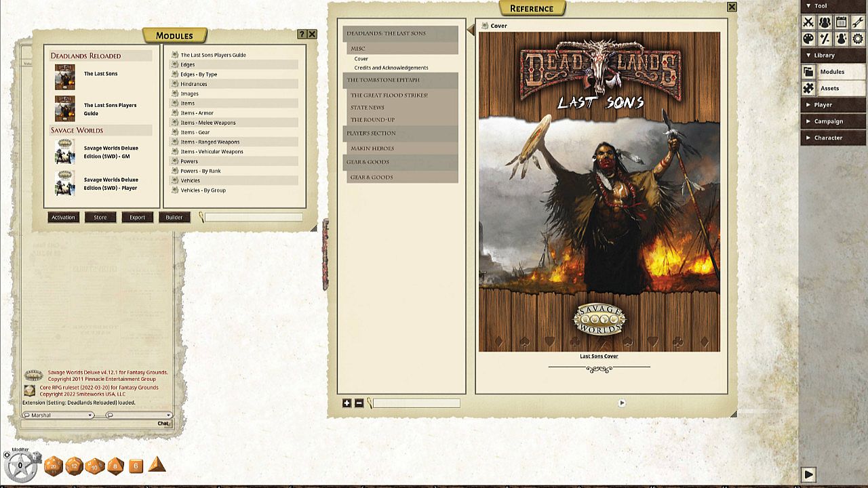Click the Export button in Modules
Viewport: 868px width, 488px height.
[x=138, y=218]
